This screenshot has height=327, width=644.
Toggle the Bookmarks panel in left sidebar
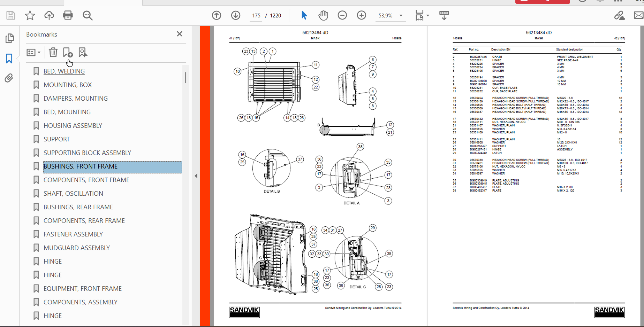point(9,58)
